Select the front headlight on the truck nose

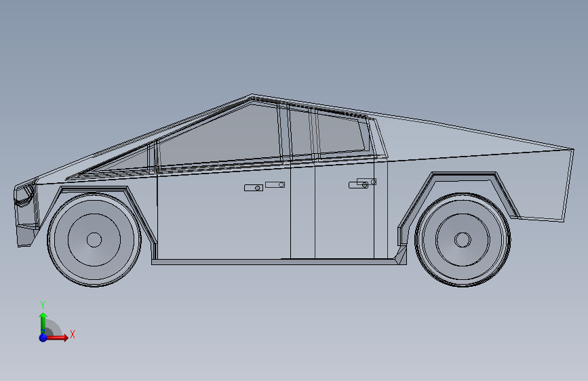24,195
